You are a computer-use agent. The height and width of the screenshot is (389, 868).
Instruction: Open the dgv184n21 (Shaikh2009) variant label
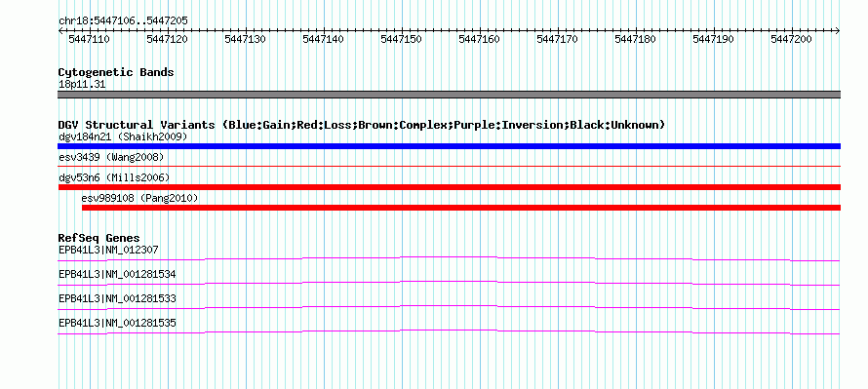point(123,136)
